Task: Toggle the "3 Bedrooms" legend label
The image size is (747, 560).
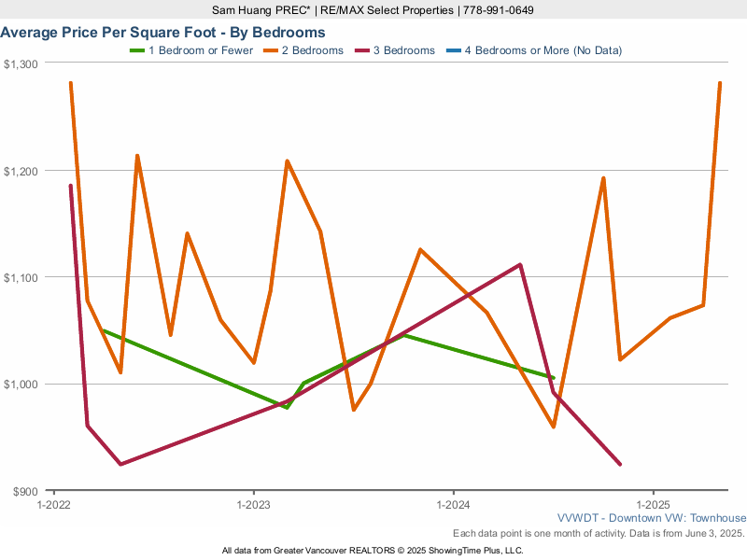Action: point(403,50)
